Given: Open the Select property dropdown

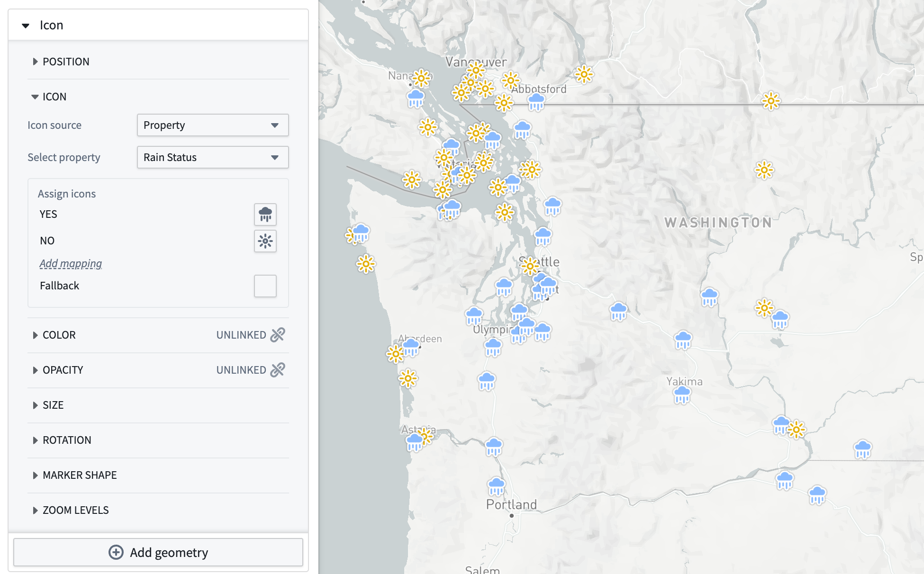Looking at the screenshot, I should [212, 157].
